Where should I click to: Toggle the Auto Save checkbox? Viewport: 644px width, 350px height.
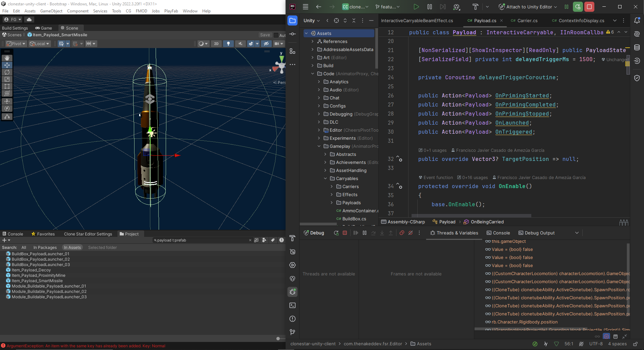pos(276,35)
